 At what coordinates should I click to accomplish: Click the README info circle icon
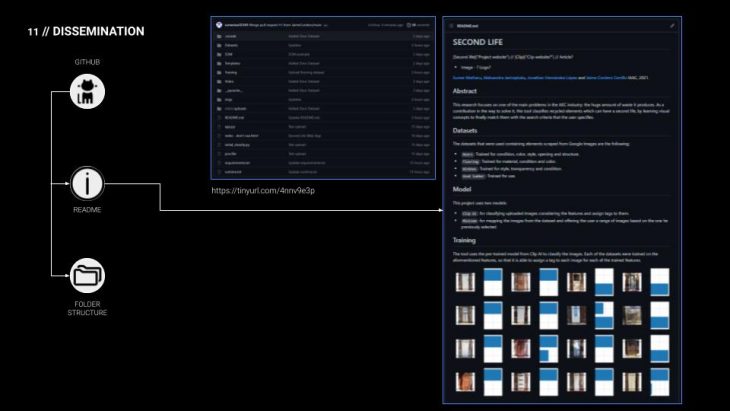coord(88,184)
